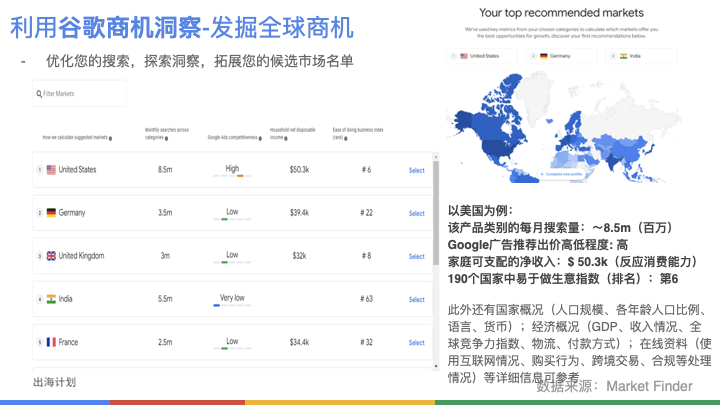Click info icon for Ease of doing business index

click(x=346, y=138)
